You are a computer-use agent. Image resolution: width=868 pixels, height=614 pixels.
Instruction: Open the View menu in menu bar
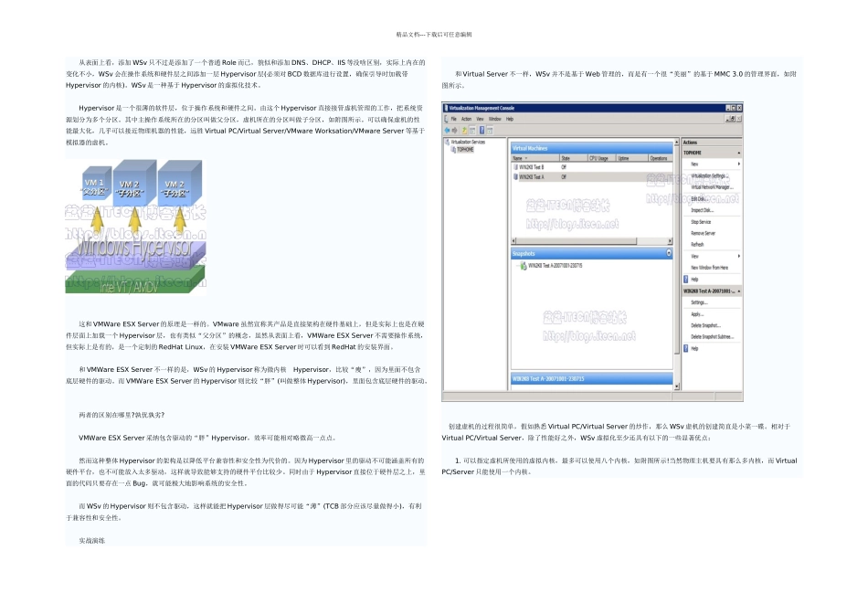pos(480,119)
